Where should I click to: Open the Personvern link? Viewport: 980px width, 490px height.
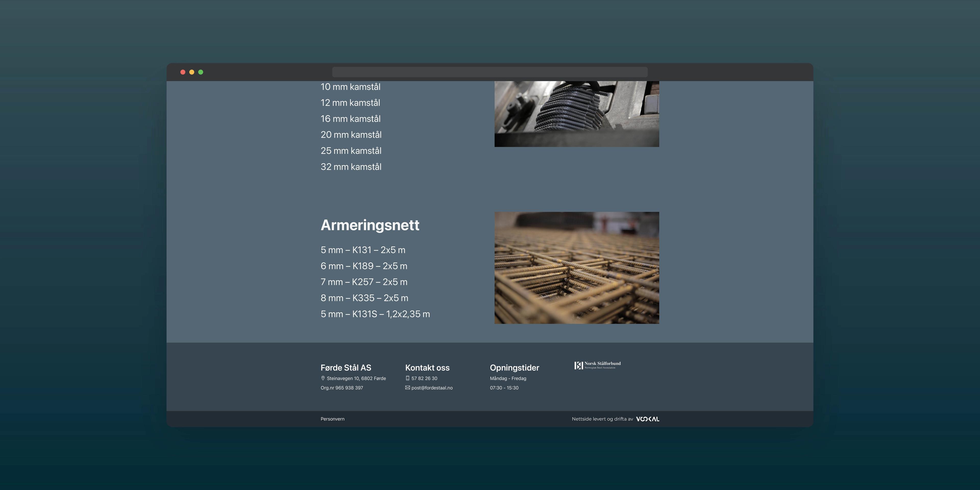point(333,419)
